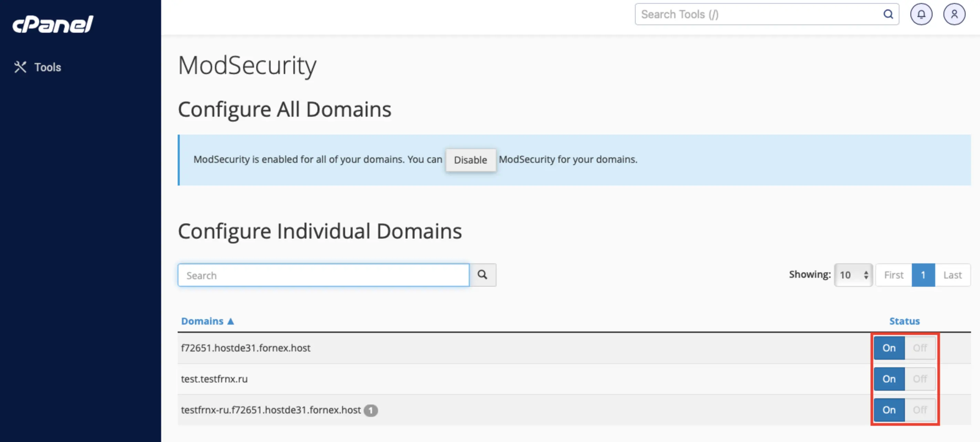
Task: Select f72651.hostde31.fornex.host domain text
Action: coord(246,348)
